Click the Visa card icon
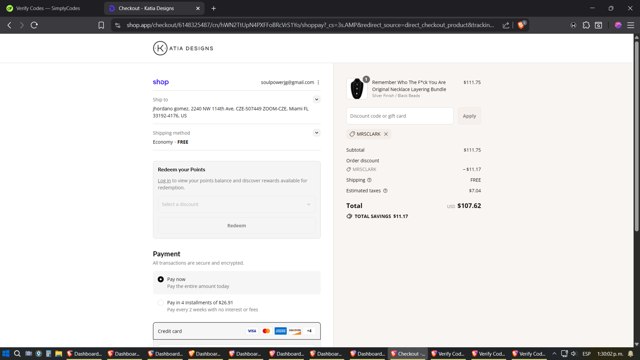The width and height of the screenshot is (640, 360). [x=252, y=331]
